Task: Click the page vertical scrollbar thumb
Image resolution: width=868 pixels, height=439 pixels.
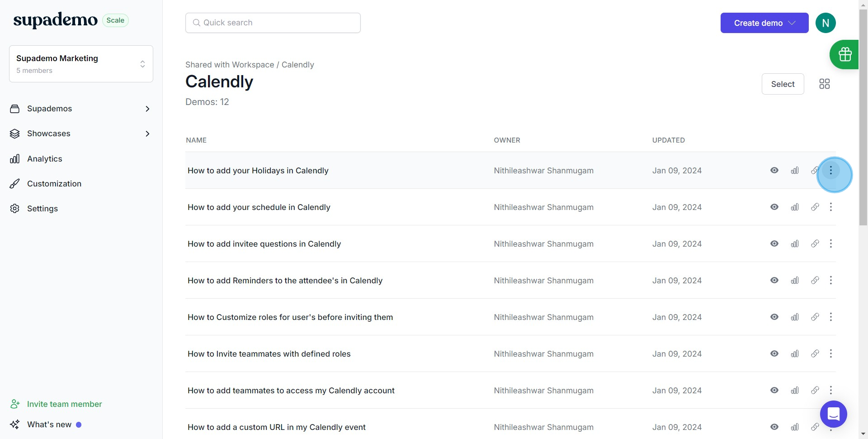Action: (863, 118)
